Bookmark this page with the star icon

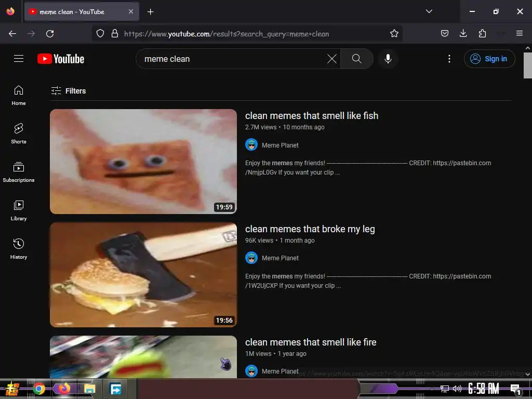point(394,33)
